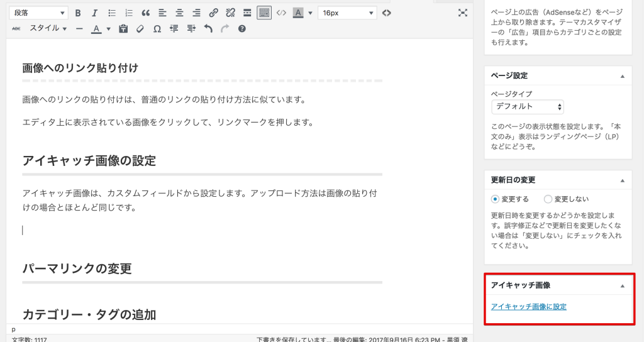644x342 pixels.
Task: Open text color picker arrow
Action: (x=108, y=29)
